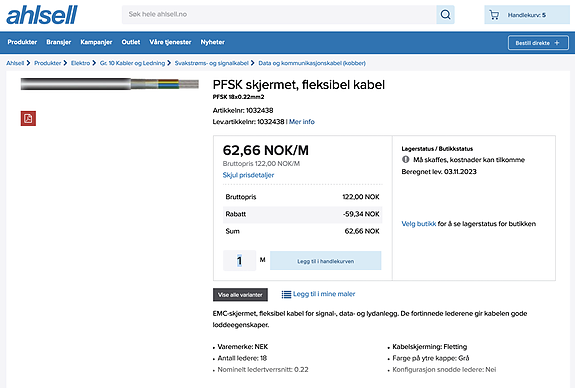This screenshot has width=575, height=388.
Task: Click the Antall ledere: 18 specification
Action: pyautogui.click(x=242, y=358)
